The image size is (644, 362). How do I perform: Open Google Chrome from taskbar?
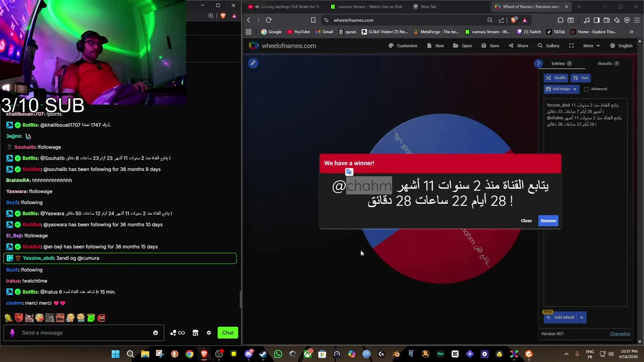tap(189, 354)
